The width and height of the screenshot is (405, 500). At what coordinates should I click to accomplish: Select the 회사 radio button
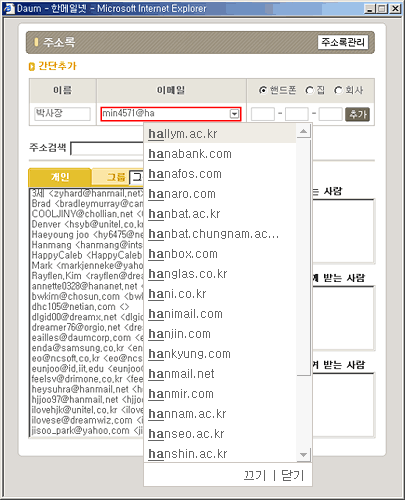pos(338,90)
